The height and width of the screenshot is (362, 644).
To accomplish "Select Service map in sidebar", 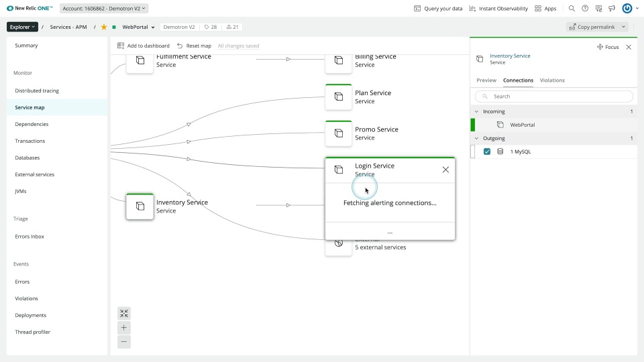I will [30, 107].
